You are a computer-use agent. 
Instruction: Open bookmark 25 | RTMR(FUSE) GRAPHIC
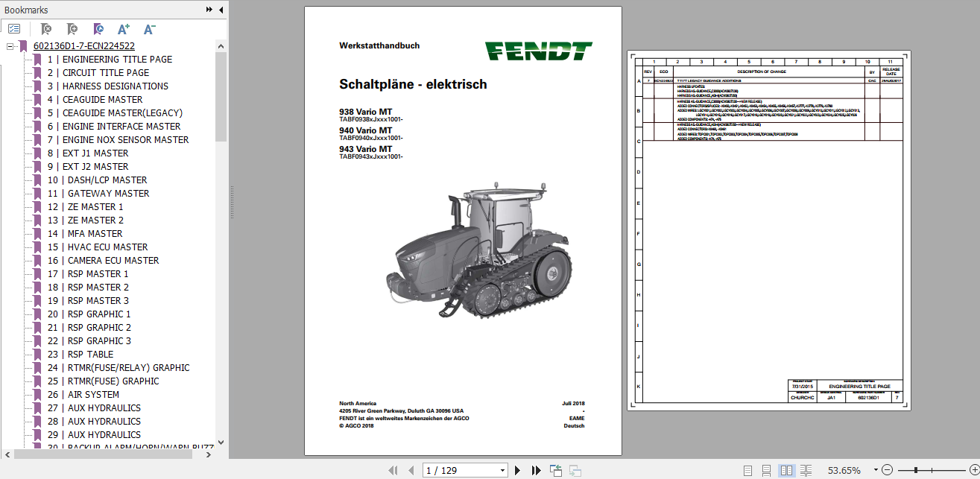tap(103, 381)
